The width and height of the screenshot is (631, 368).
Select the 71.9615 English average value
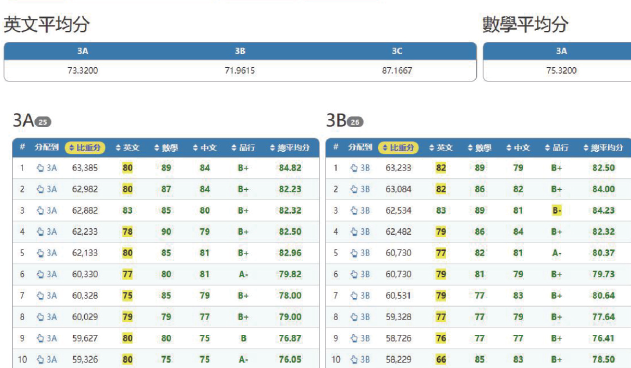[240, 70]
